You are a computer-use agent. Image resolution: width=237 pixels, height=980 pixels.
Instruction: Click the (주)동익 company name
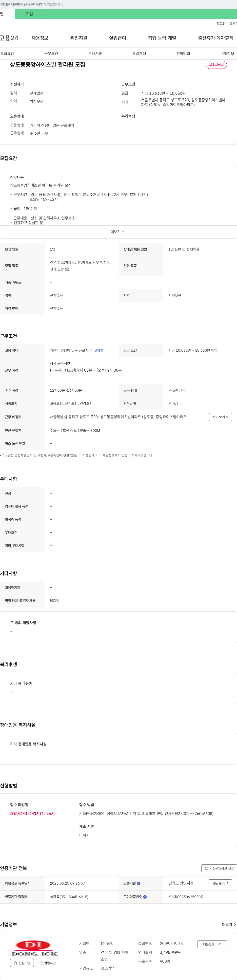coord(107,944)
